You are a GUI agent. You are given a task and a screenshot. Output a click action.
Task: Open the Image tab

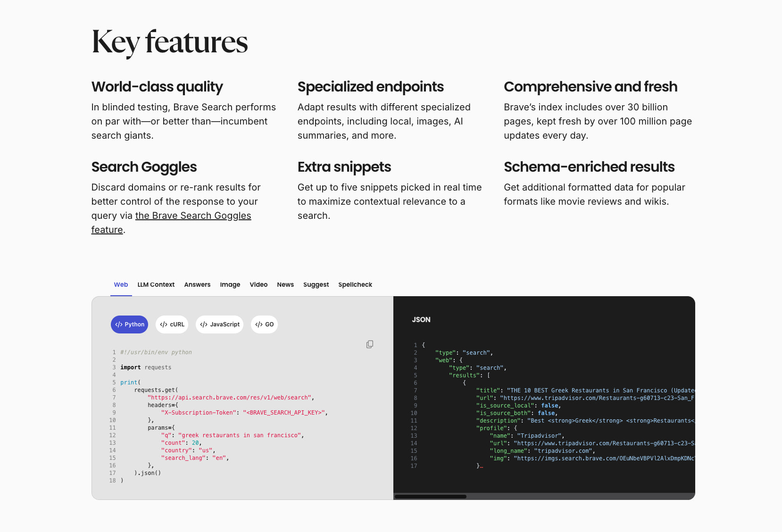coord(230,284)
